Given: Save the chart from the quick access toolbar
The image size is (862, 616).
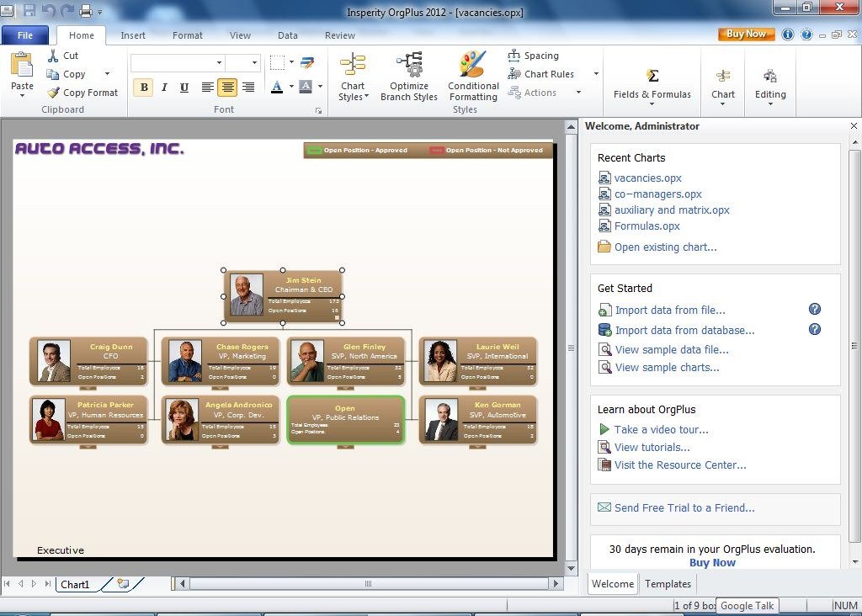Looking at the screenshot, I should click(x=29, y=10).
